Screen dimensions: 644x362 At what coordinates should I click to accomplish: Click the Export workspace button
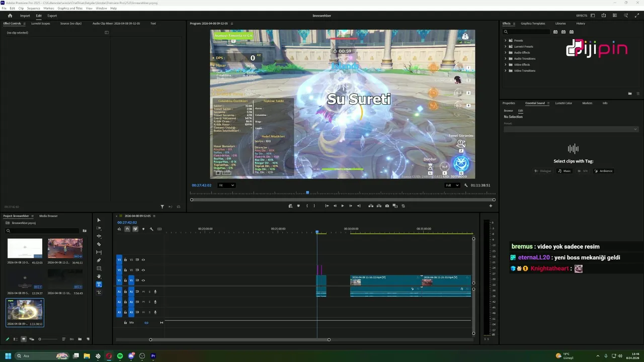(x=52, y=16)
